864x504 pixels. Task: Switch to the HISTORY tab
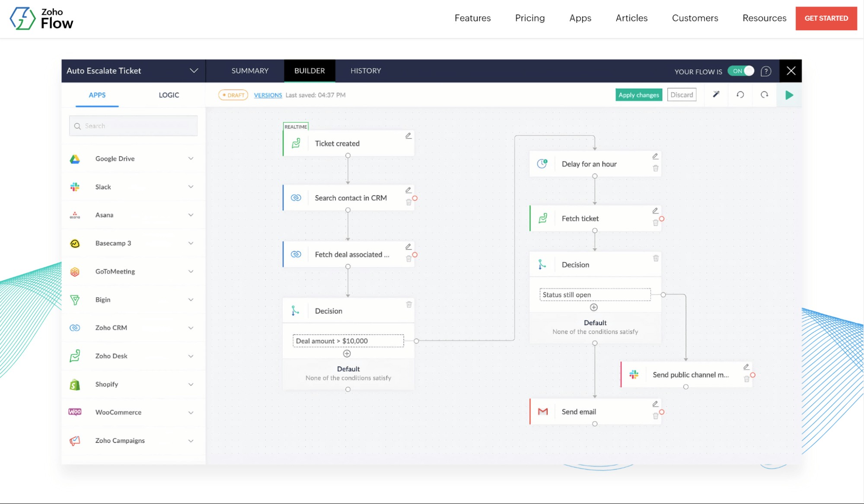click(366, 71)
